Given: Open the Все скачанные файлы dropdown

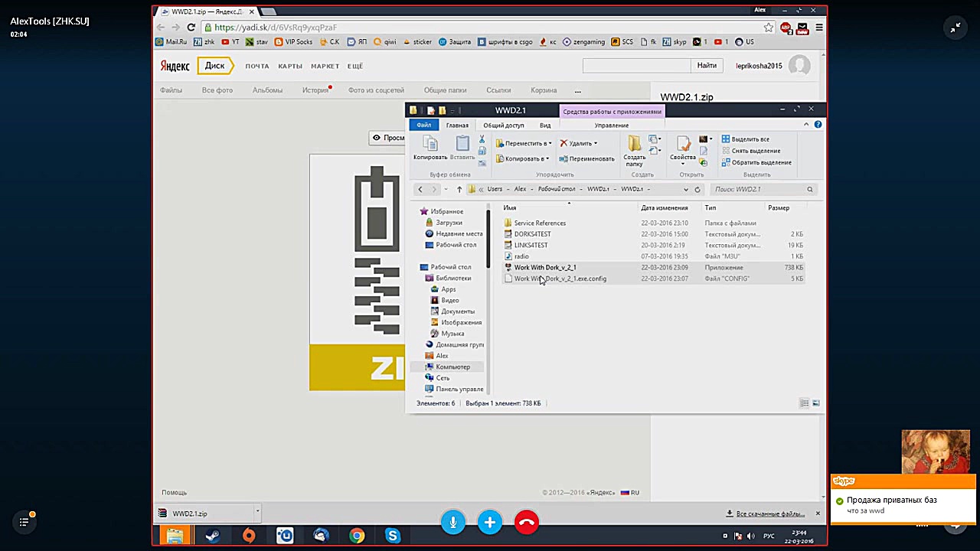Looking at the screenshot, I should 769,514.
